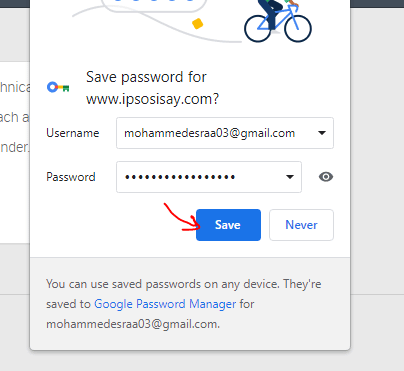Image resolution: width=404 pixels, height=371 pixels.
Task: Click the Never button
Action: [301, 225]
